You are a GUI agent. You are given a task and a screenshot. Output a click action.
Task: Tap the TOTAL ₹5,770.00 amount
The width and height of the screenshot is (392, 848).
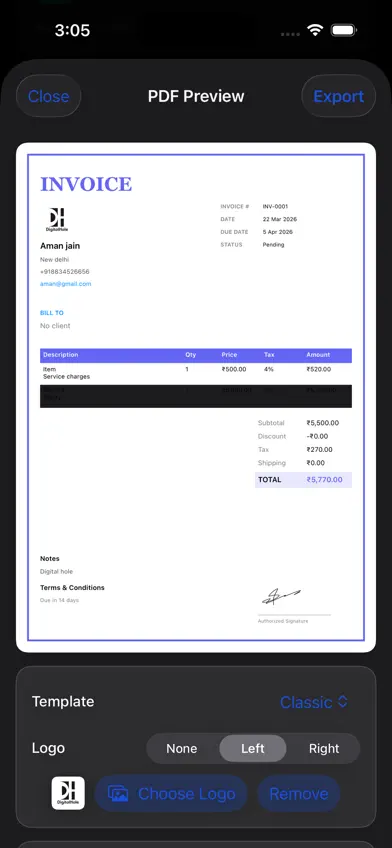pos(324,480)
